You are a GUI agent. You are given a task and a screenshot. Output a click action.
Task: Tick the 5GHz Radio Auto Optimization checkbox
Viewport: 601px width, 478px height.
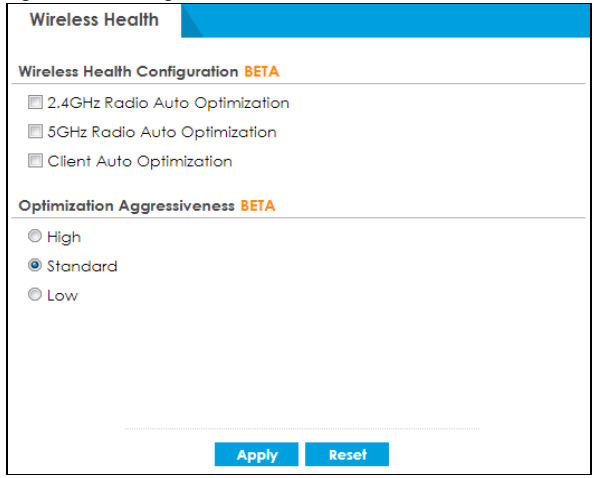coord(36,132)
